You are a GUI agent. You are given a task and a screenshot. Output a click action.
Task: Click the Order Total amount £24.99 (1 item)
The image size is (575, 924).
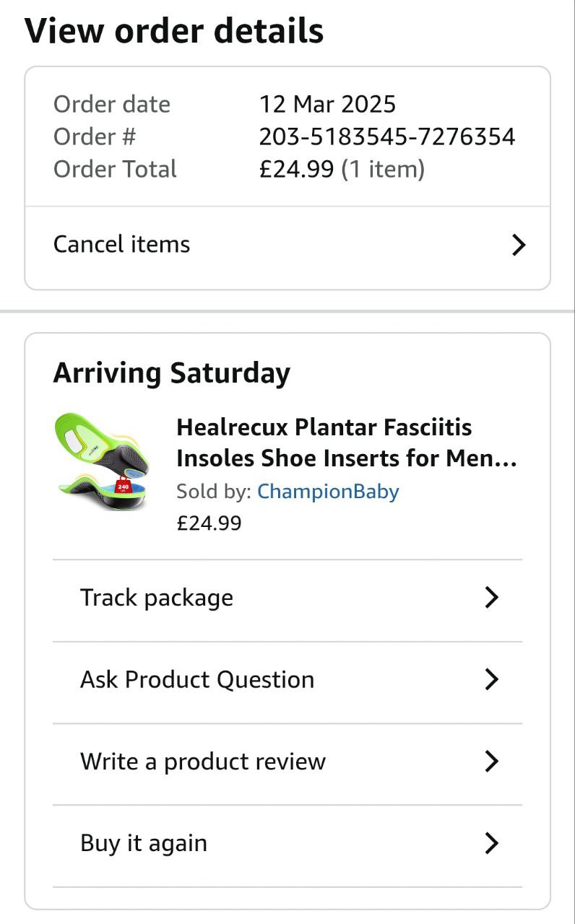pyautogui.click(x=342, y=169)
